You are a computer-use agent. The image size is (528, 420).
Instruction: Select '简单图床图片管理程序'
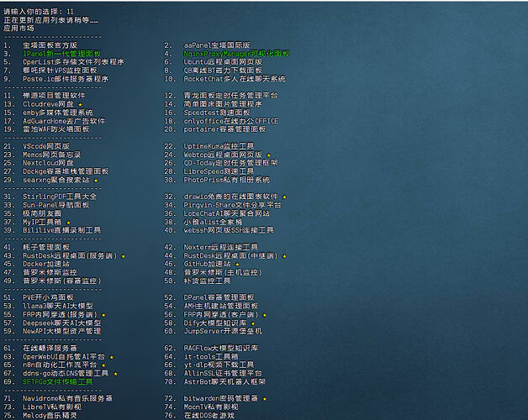[223, 104]
